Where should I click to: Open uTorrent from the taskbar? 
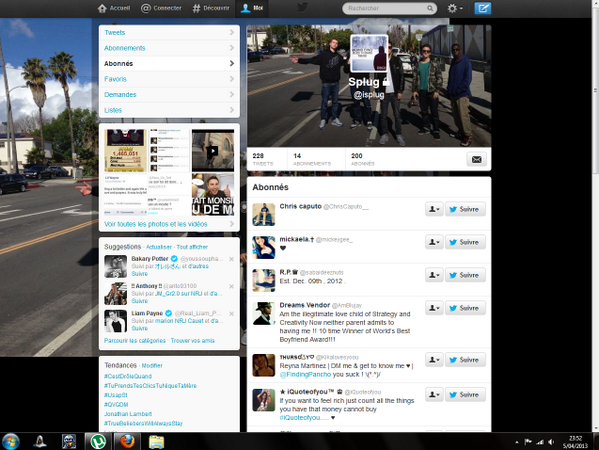click(x=98, y=441)
